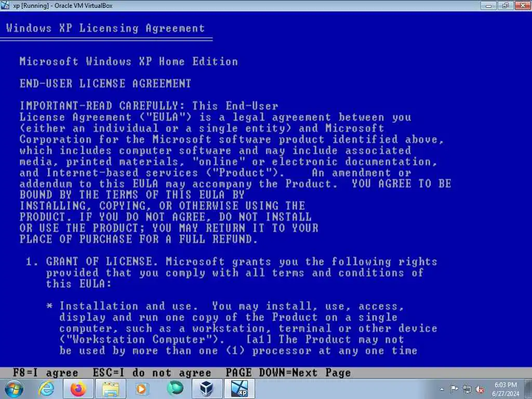This screenshot has height=399, width=532.
Task: Show hidden tray icons arrow
Action: (442, 390)
